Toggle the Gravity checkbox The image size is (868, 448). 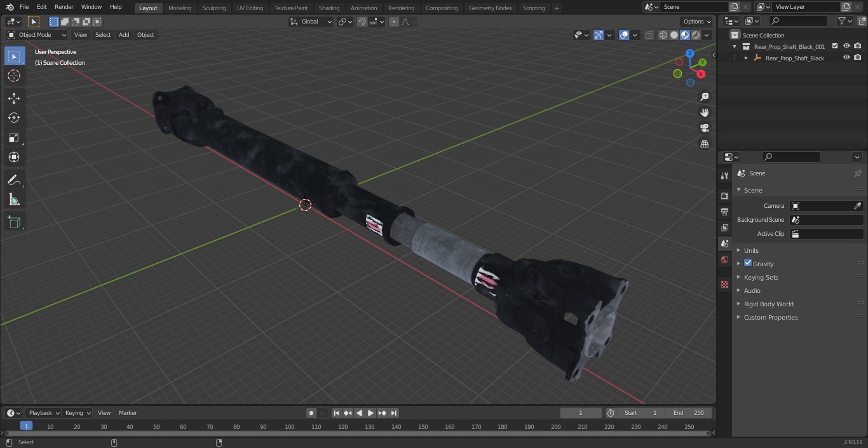point(748,263)
